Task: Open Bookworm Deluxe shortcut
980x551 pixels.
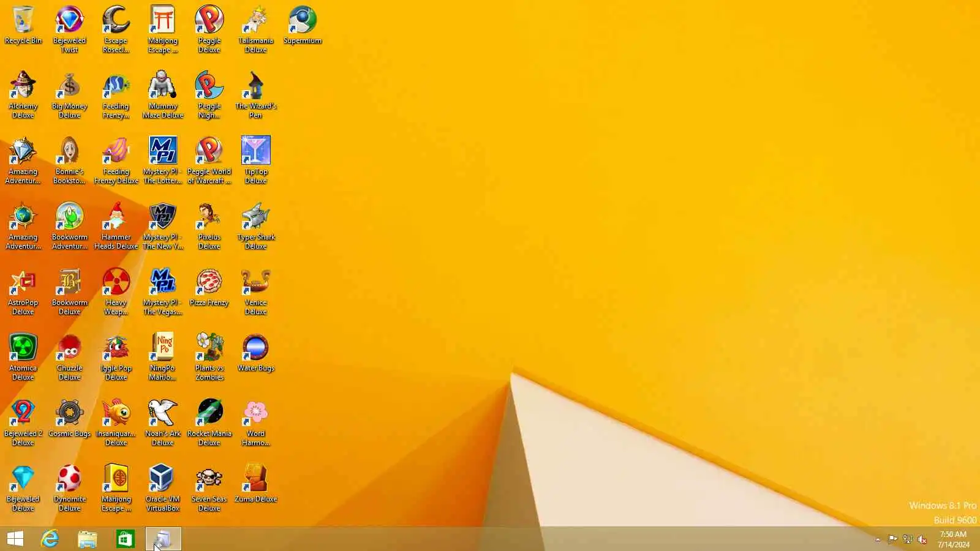Action: point(70,291)
